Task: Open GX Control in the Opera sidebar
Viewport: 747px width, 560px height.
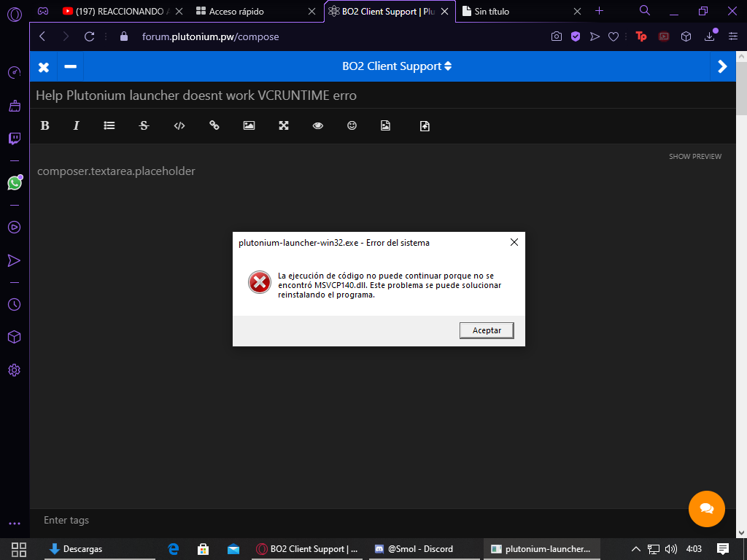Action: pyautogui.click(x=15, y=73)
